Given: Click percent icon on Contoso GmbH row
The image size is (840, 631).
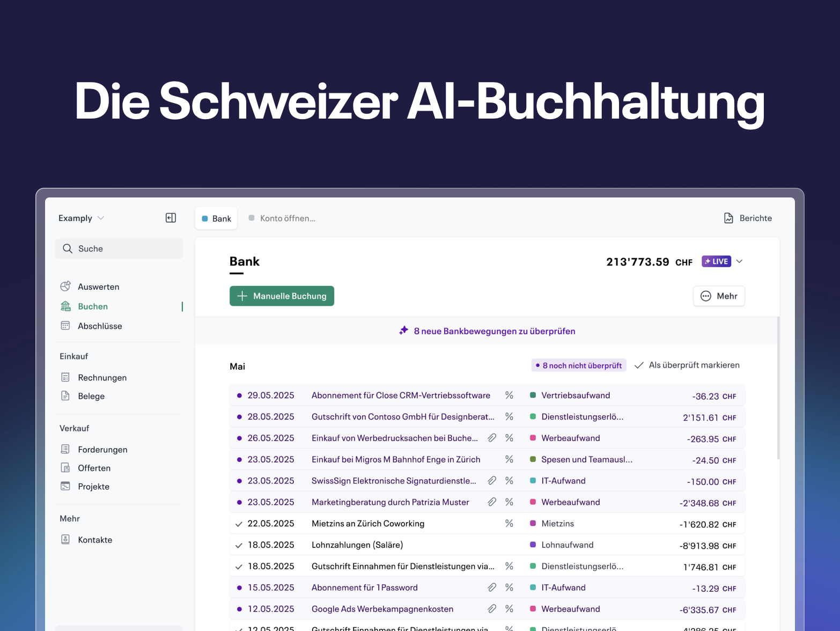Looking at the screenshot, I should click(x=509, y=417).
